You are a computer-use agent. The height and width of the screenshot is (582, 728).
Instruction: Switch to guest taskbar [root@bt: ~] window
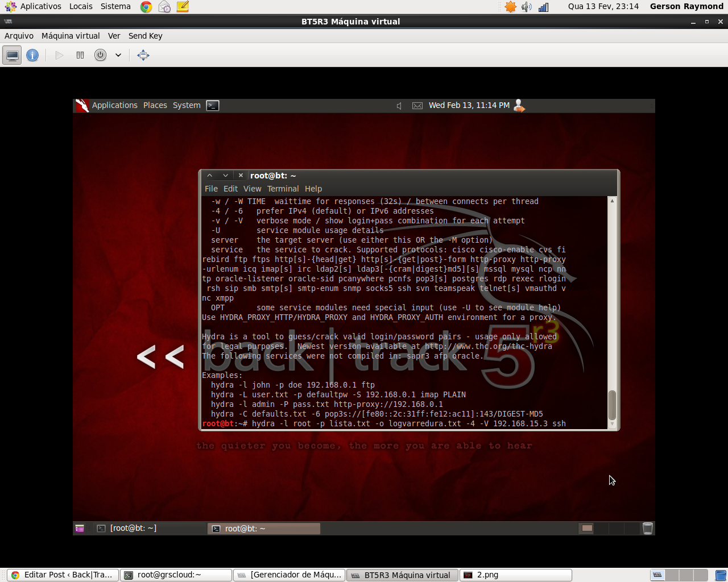[149, 529]
